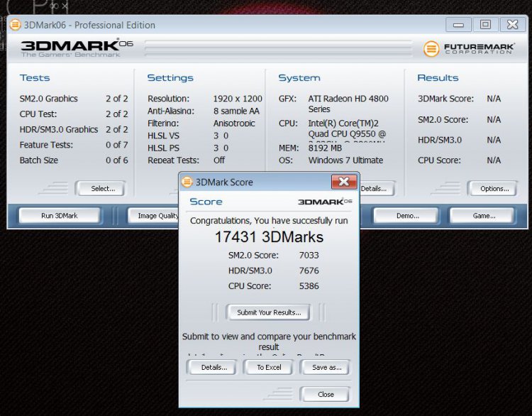
Task: Click the Results section heading
Action: point(438,78)
